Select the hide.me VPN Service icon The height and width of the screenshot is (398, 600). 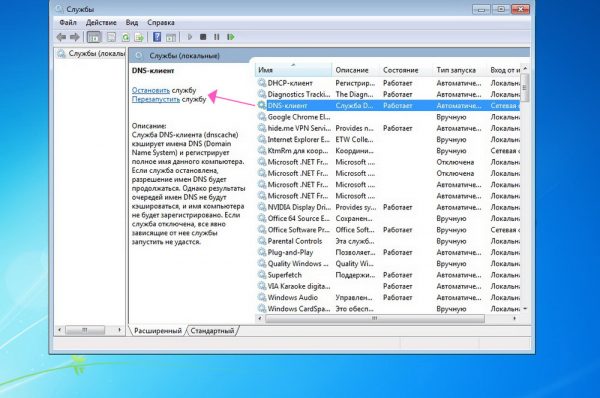pyautogui.click(x=262, y=128)
